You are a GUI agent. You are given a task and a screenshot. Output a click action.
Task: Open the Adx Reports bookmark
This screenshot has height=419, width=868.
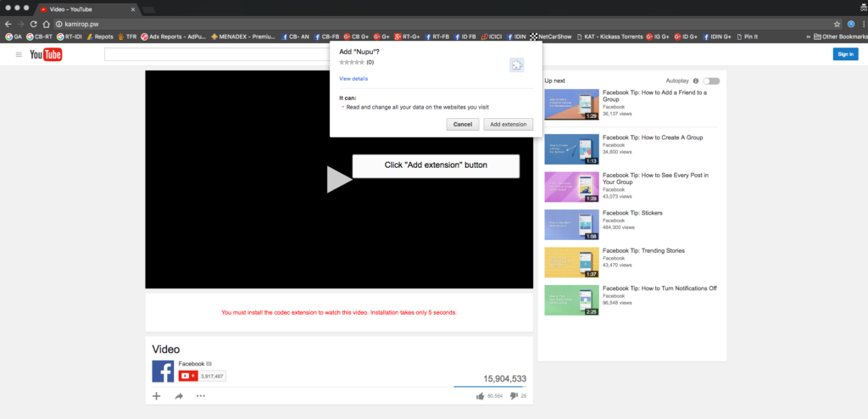coord(173,36)
